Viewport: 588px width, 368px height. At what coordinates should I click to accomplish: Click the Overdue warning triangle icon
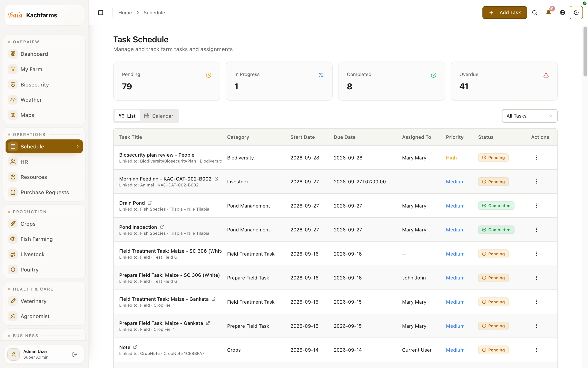click(546, 75)
